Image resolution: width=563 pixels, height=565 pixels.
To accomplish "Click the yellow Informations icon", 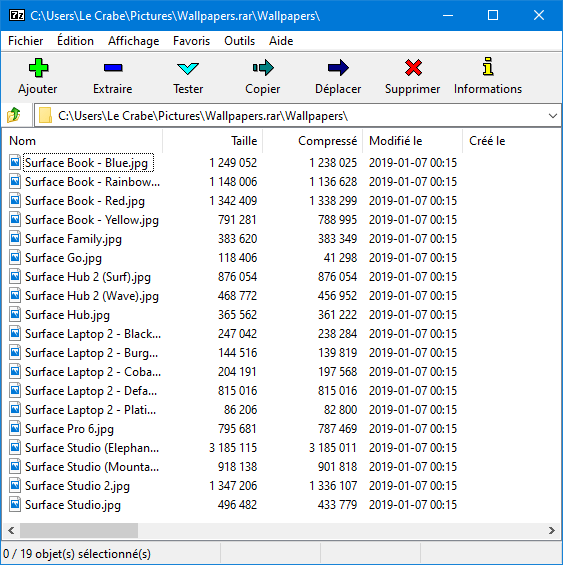I will coord(488,67).
